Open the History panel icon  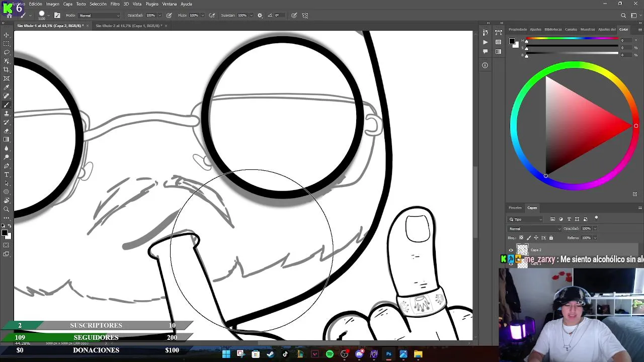485,33
